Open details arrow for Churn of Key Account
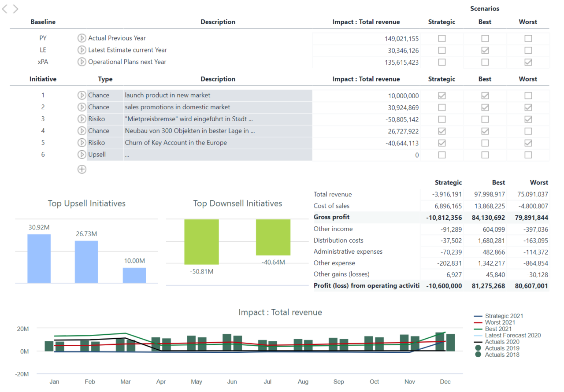 click(x=82, y=143)
